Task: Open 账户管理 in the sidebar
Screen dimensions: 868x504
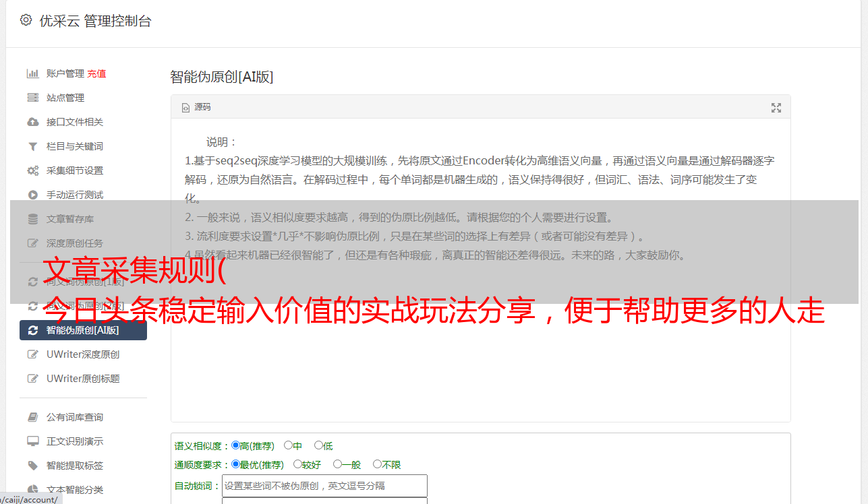Action: click(65, 73)
